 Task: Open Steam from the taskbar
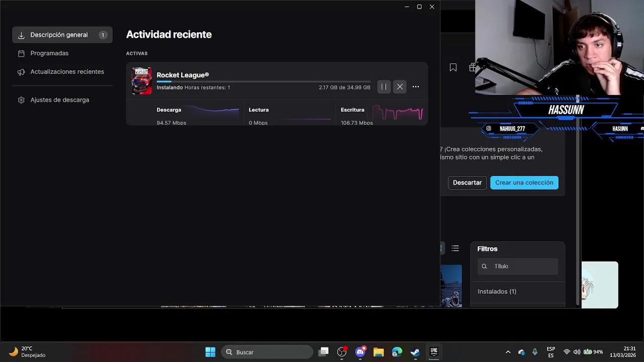[415, 352]
